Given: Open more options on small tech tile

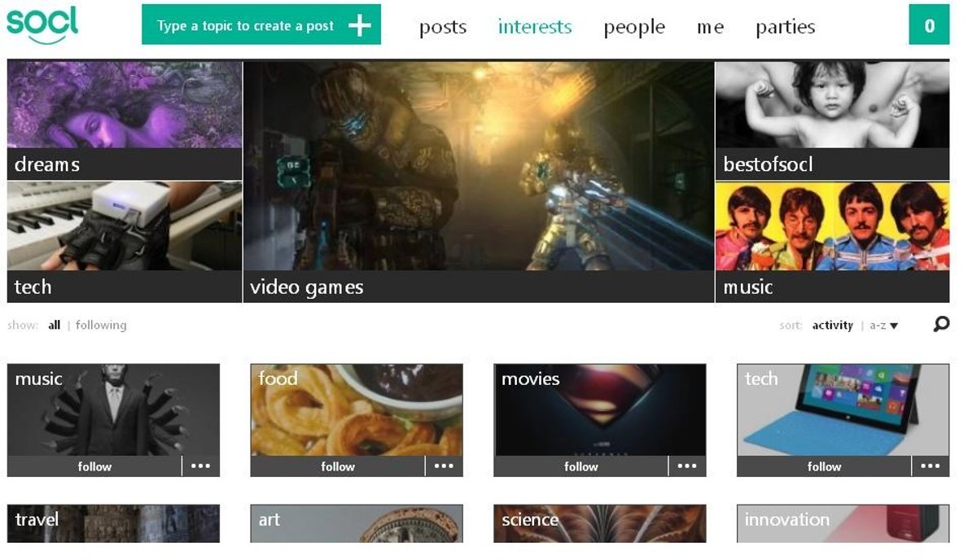Looking at the screenshot, I should pos(930,466).
